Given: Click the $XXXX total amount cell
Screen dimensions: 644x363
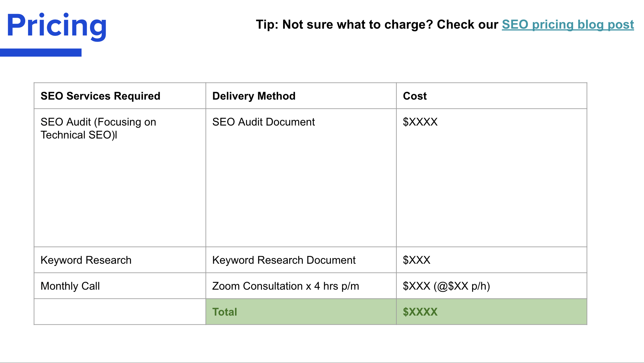Looking at the screenshot, I should (420, 311).
